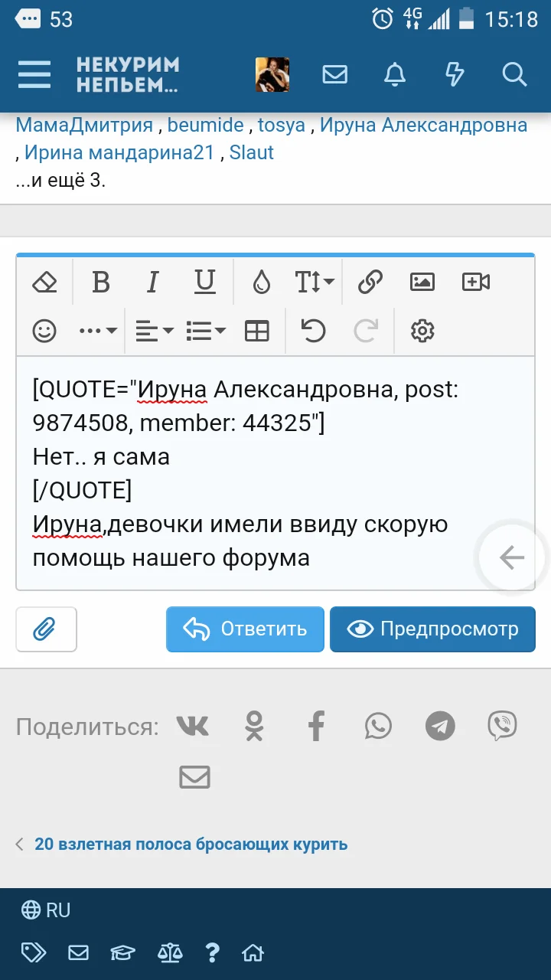The height and width of the screenshot is (980, 551).
Task: Open footer home icon
Action: pyautogui.click(x=253, y=953)
